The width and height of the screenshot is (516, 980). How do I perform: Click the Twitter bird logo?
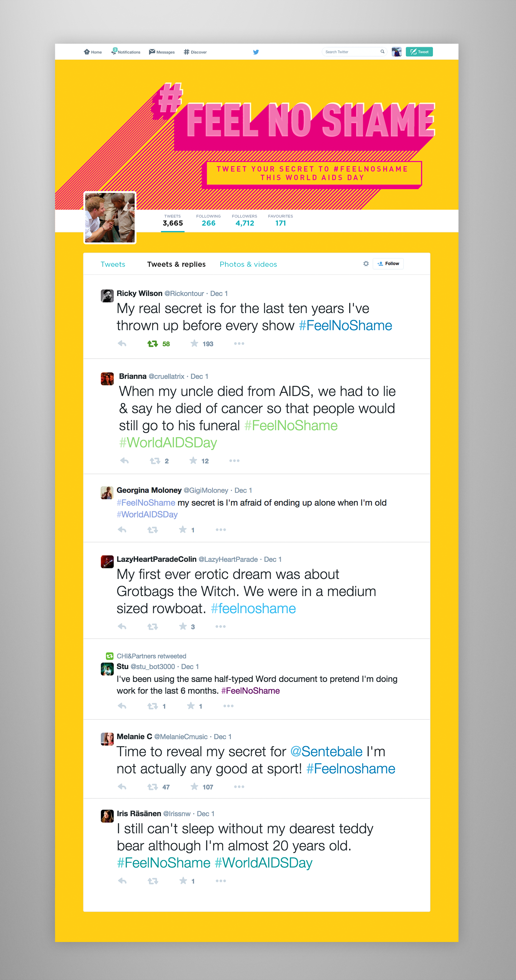[x=256, y=52]
